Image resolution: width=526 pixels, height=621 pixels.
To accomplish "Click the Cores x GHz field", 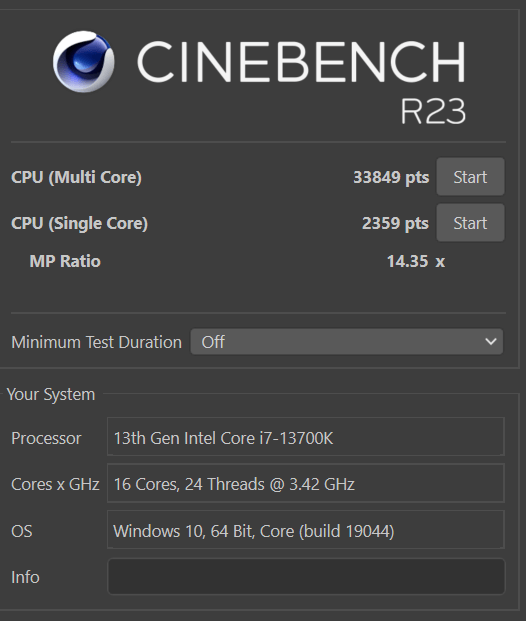I will pyautogui.click(x=305, y=484).
